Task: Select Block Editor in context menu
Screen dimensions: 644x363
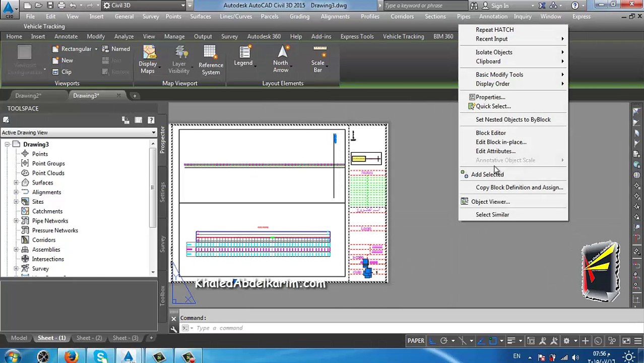Action: point(491,133)
